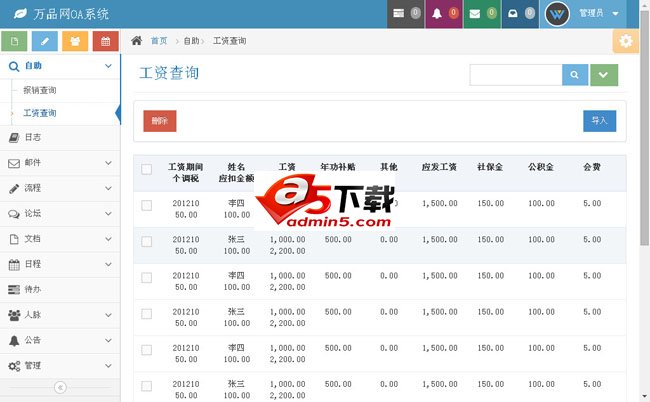650x402 pixels.
Task: Click the file icon beside 文档
Action: click(x=14, y=239)
